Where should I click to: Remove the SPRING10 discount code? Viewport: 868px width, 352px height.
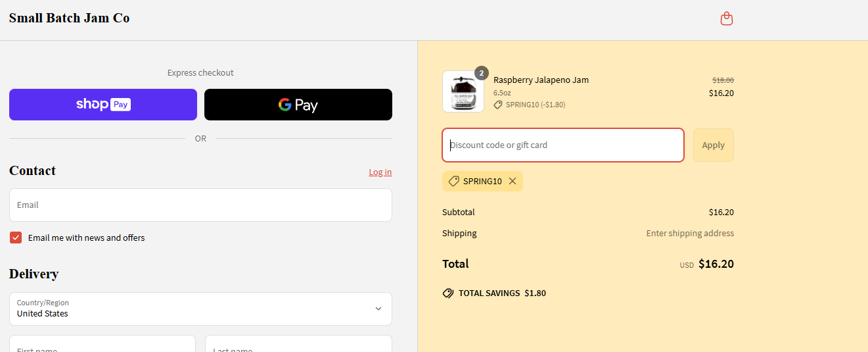pyautogui.click(x=513, y=182)
